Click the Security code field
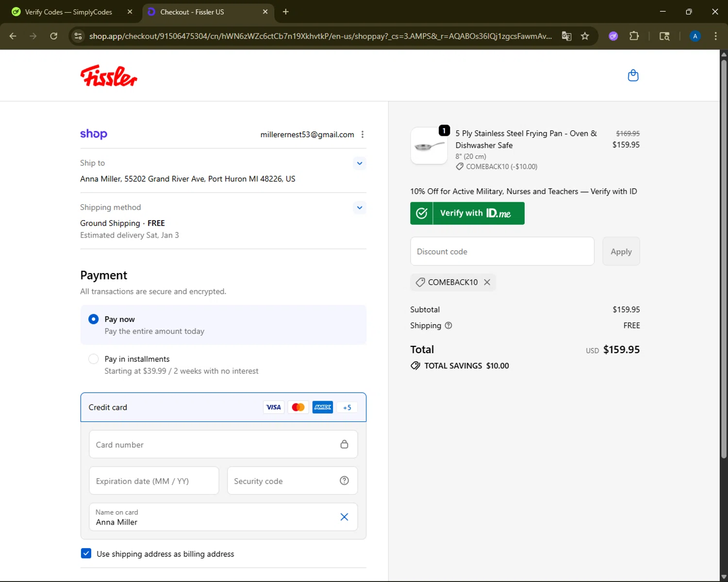This screenshot has width=728, height=582. (x=292, y=481)
